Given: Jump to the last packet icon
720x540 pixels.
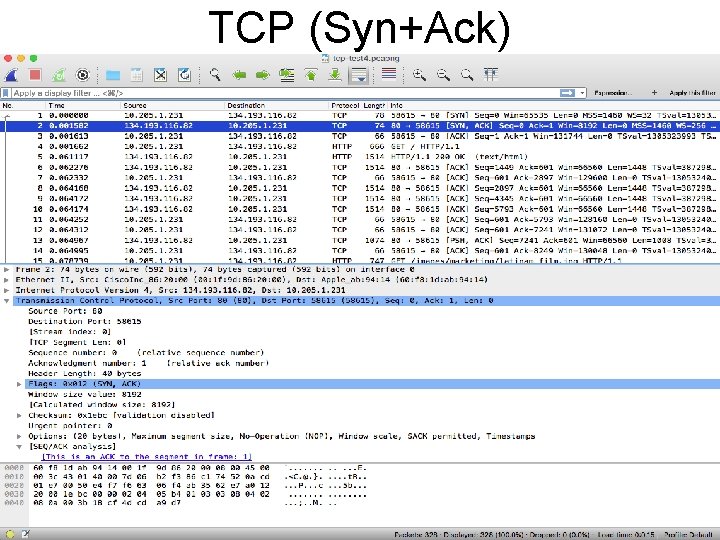Looking at the screenshot, I should point(335,75).
